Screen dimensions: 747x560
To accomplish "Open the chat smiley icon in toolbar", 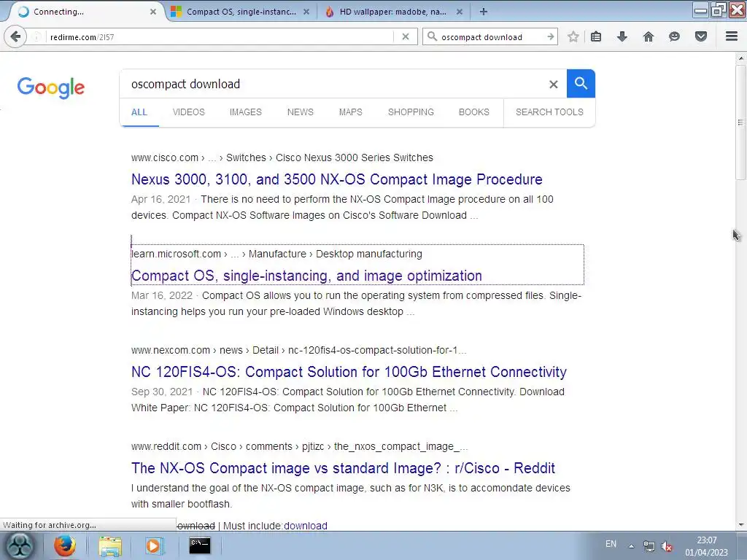I will tap(674, 36).
